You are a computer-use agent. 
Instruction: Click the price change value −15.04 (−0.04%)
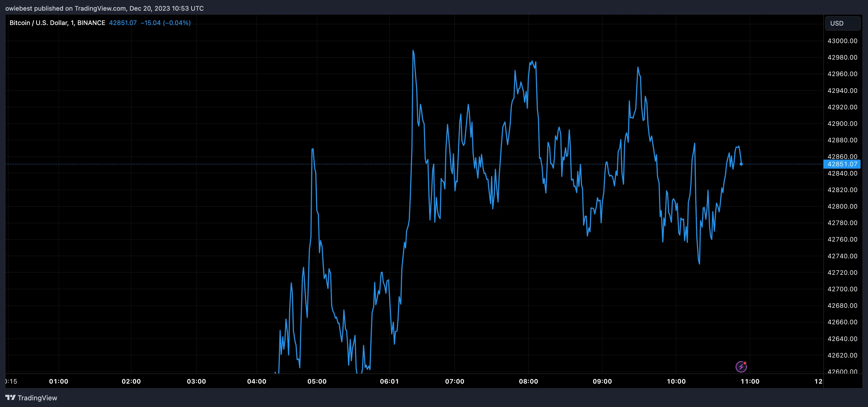[x=165, y=23]
